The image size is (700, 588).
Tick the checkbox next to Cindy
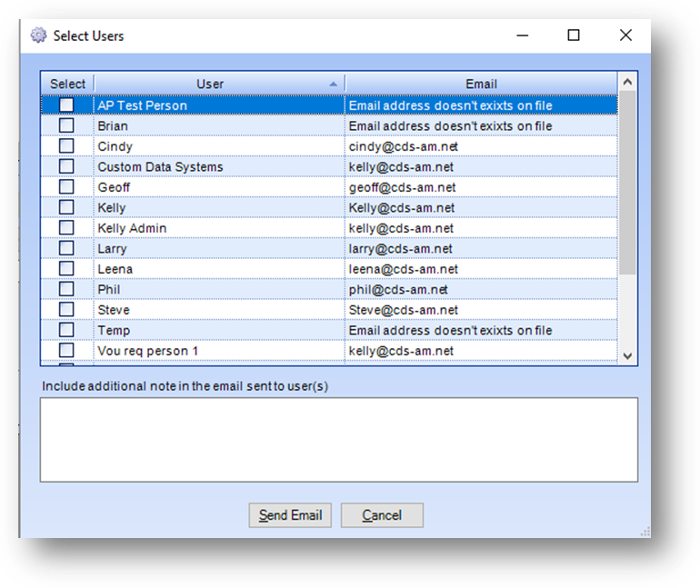pos(66,146)
